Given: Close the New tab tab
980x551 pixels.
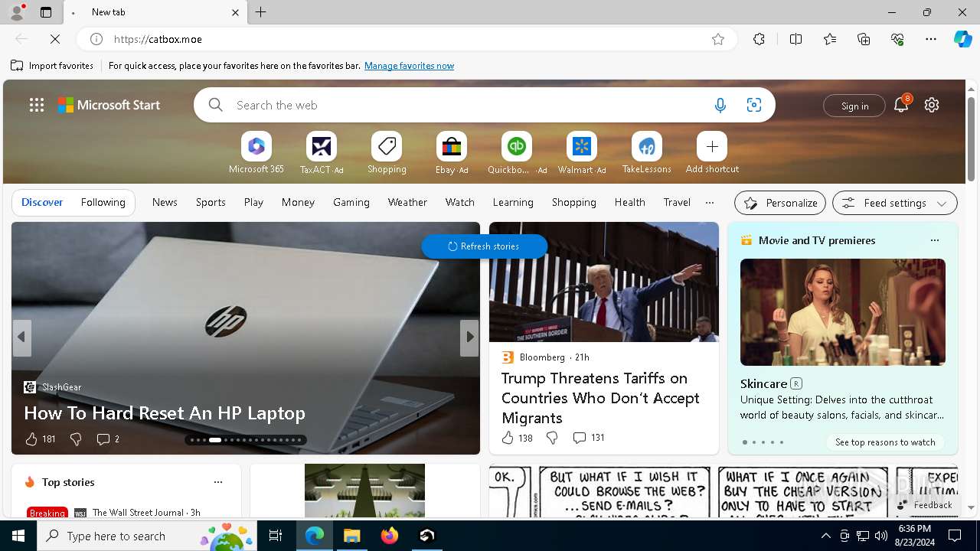Looking at the screenshot, I should click(235, 12).
